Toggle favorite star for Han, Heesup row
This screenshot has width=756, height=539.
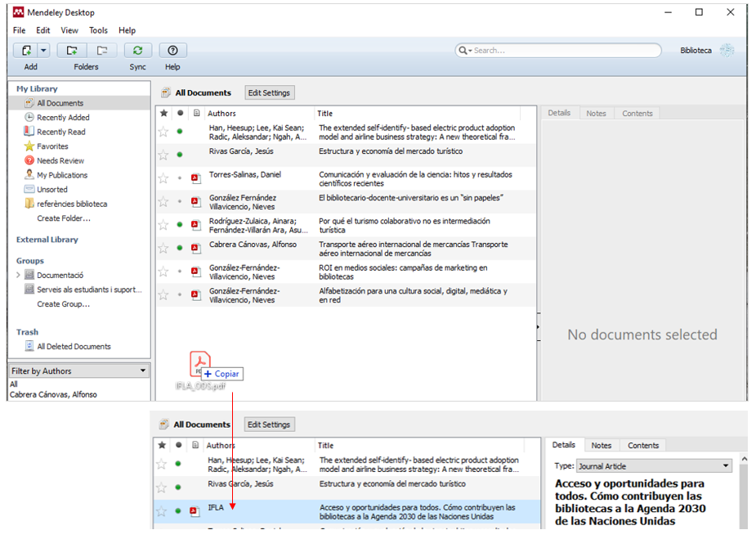point(163,132)
